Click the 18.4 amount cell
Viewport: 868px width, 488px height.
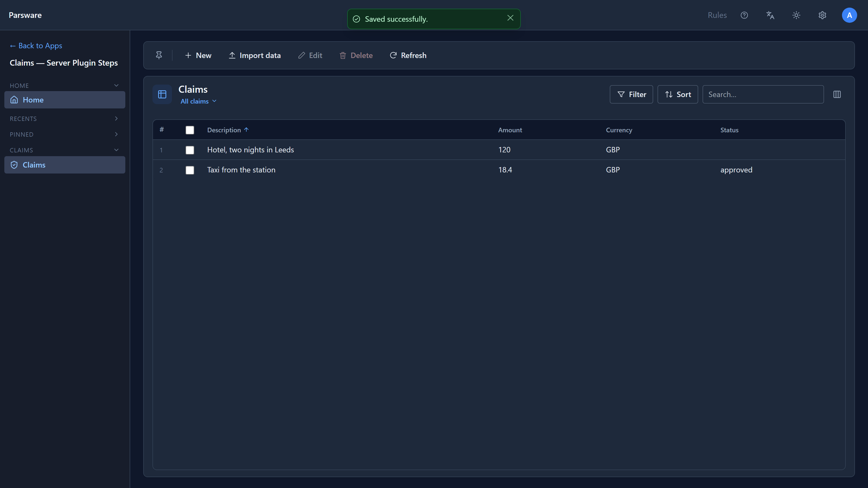pos(505,170)
